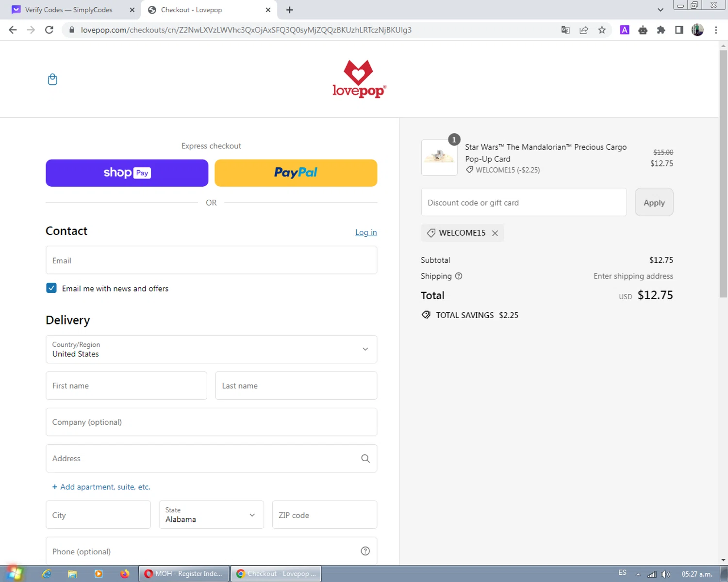Viewport: 728px width, 582px height.
Task: Select the Checkout - Lovepop taskbar window
Action: click(x=276, y=574)
